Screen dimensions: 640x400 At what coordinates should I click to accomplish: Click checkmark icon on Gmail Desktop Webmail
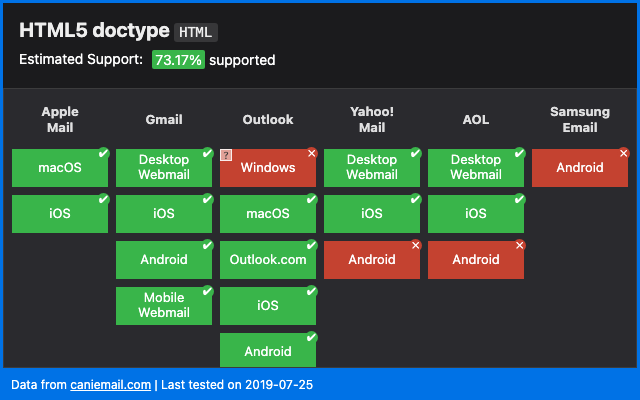point(207,153)
